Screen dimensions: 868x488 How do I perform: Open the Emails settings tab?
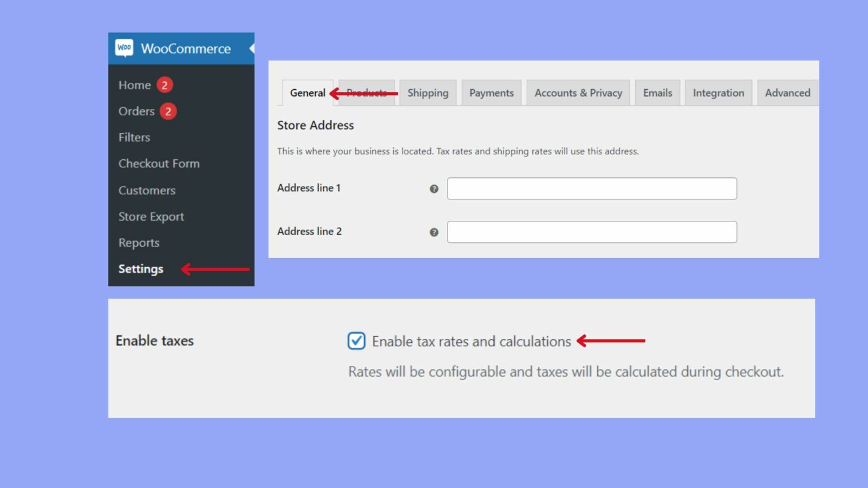(x=657, y=92)
